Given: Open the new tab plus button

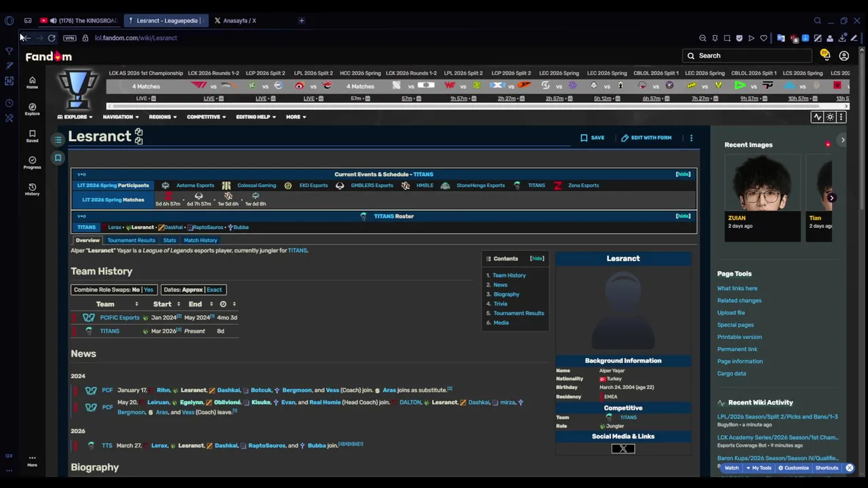Looking at the screenshot, I should tap(302, 20).
